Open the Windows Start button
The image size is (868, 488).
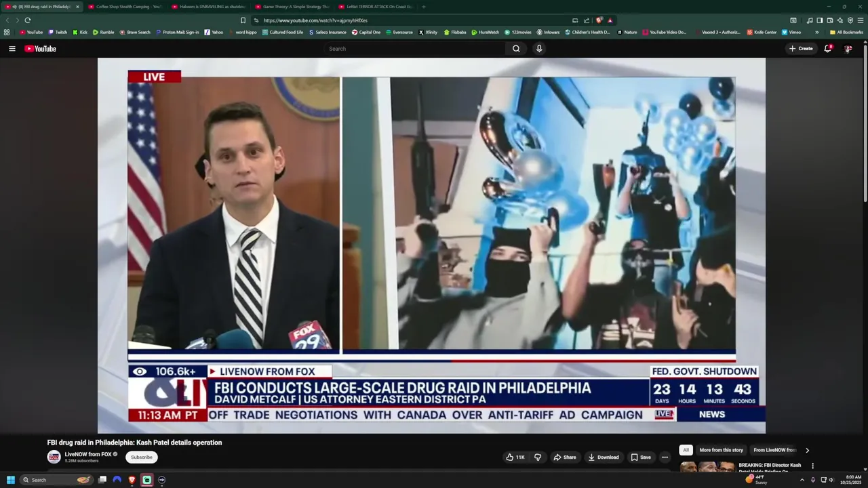(x=10, y=480)
